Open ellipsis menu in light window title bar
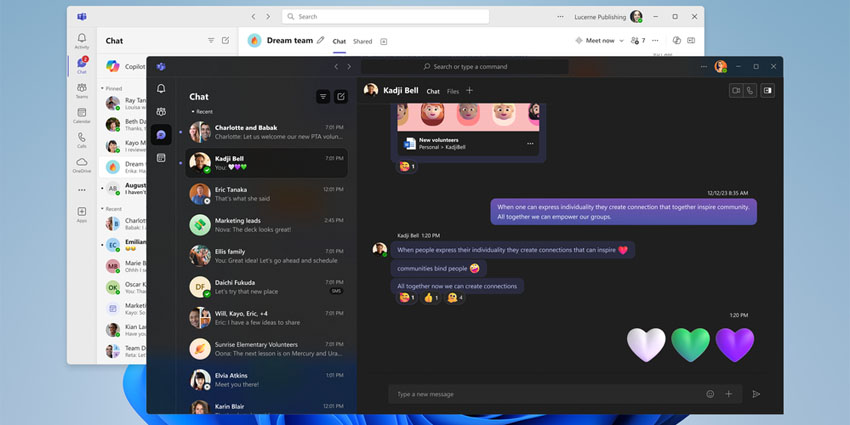This screenshot has height=425, width=850. click(x=560, y=17)
